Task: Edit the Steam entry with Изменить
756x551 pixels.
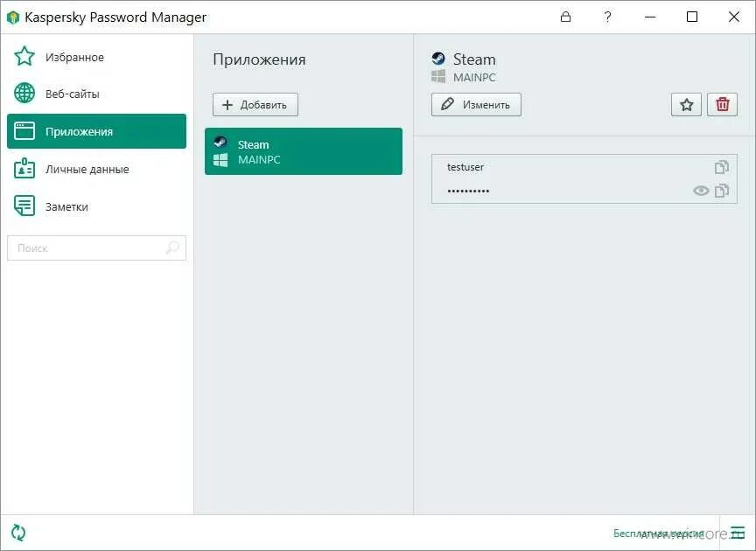Action: click(x=476, y=105)
